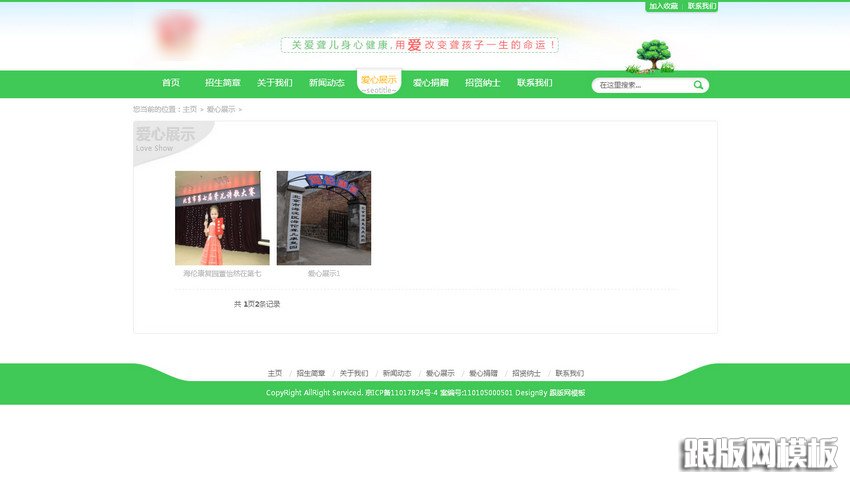Click the caption 爱心展示1
This screenshot has height=477, width=850.
click(x=324, y=274)
